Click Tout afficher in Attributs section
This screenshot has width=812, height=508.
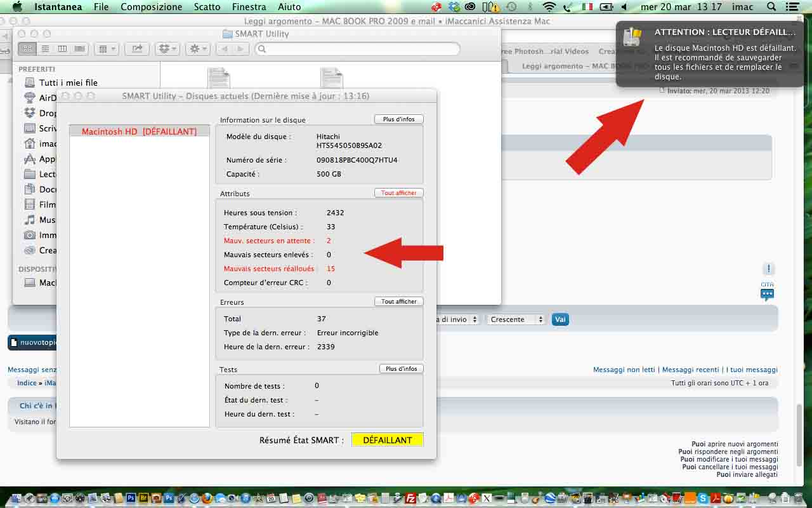398,193
